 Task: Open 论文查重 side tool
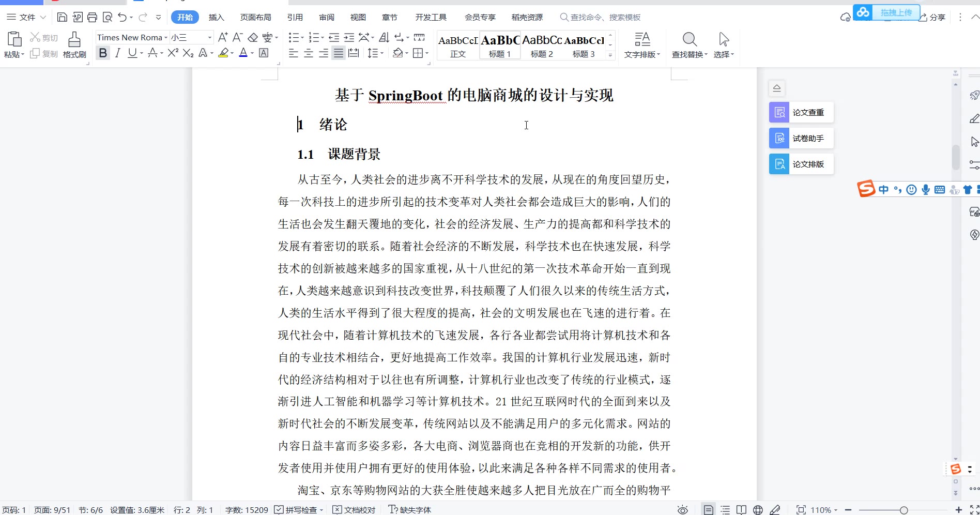click(x=801, y=112)
